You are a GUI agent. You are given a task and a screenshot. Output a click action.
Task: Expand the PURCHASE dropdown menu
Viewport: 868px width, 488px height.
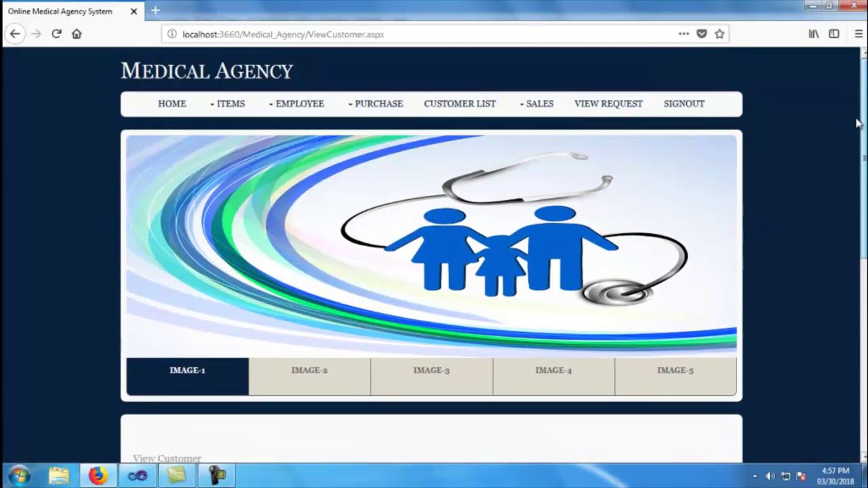pos(375,104)
